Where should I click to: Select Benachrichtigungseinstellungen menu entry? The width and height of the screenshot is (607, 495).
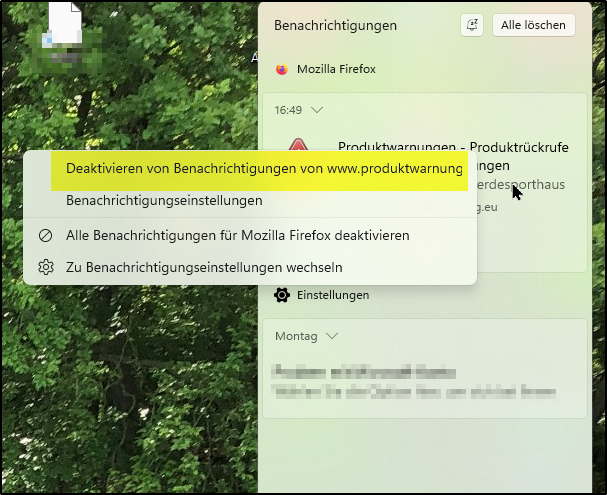click(164, 200)
